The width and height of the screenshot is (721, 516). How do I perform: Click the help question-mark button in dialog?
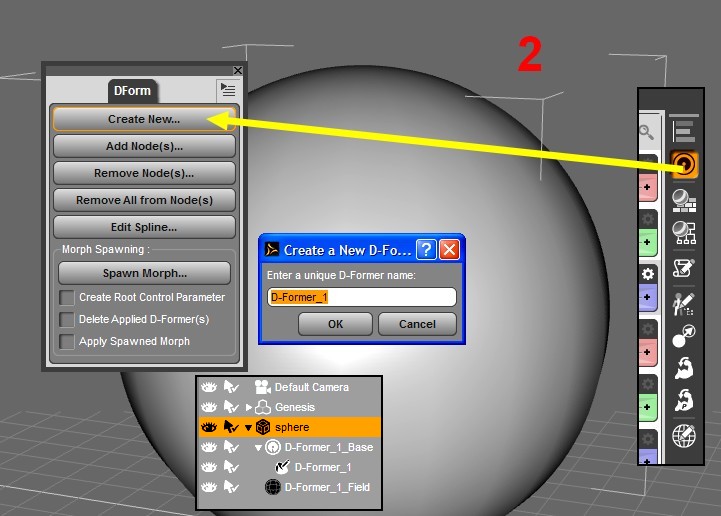[x=426, y=250]
